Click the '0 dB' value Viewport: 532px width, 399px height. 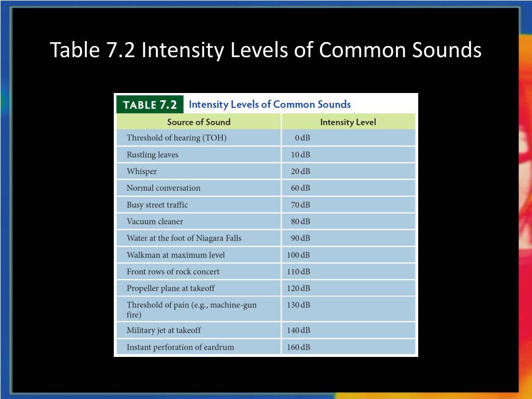(302, 138)
